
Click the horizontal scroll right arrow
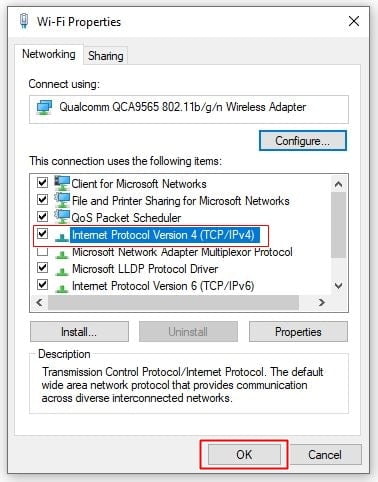[322, 302]
